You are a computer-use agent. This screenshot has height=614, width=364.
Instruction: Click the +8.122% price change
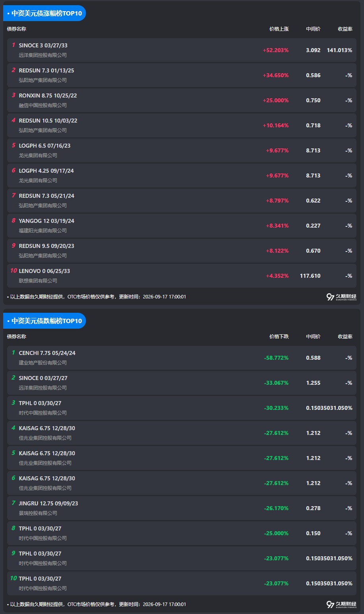click(x=277, y=251)
